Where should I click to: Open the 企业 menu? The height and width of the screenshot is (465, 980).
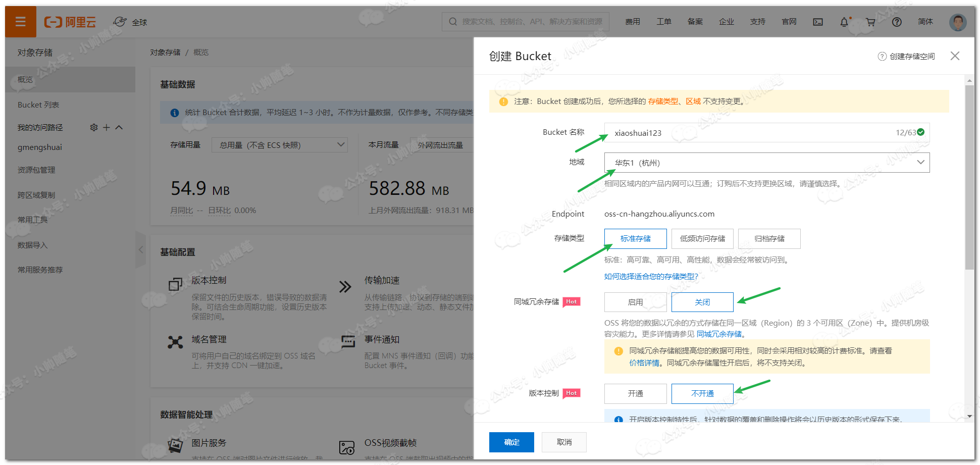click(727, 22)
